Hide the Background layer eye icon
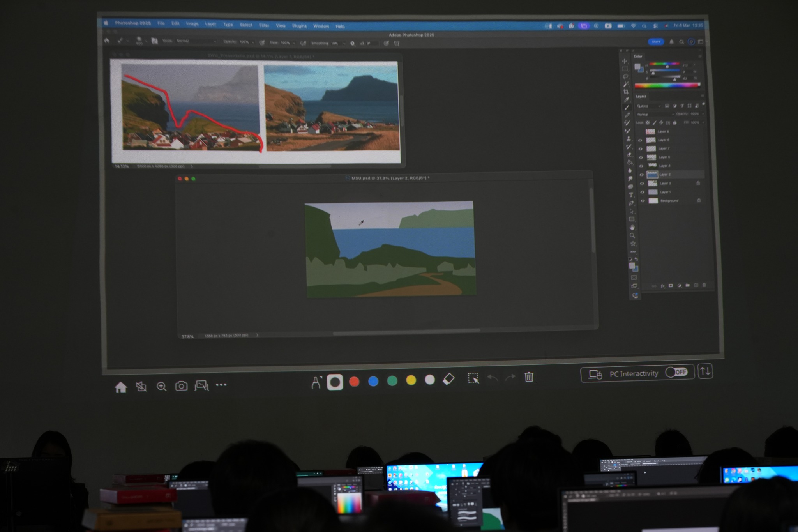The width and height of the screenshot is (798, 532). coord(643,201)
